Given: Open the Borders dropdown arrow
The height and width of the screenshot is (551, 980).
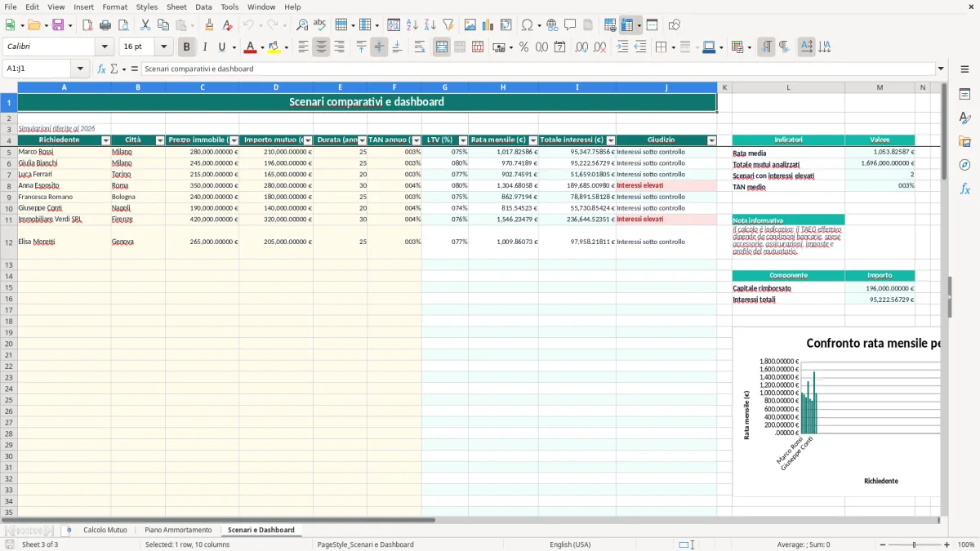Looking at the screenshot, I should [673, 47].
